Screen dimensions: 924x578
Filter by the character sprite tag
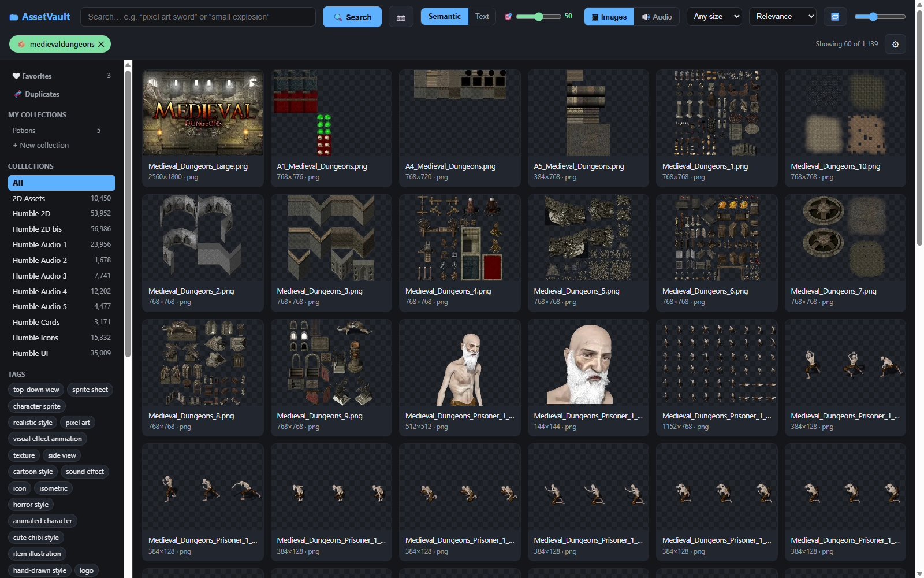(37, 406)
